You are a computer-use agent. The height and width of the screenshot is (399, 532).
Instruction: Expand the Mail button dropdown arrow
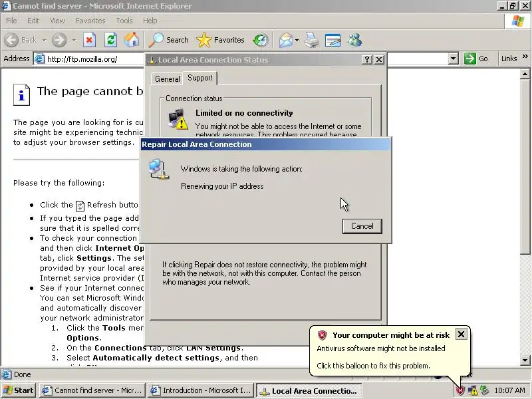[297, 40]
